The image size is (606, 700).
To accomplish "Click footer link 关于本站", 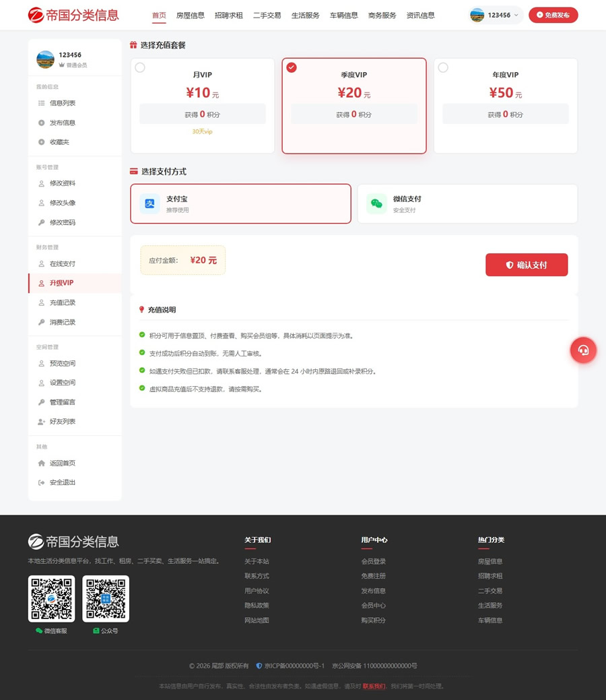I will click(257, 561).
